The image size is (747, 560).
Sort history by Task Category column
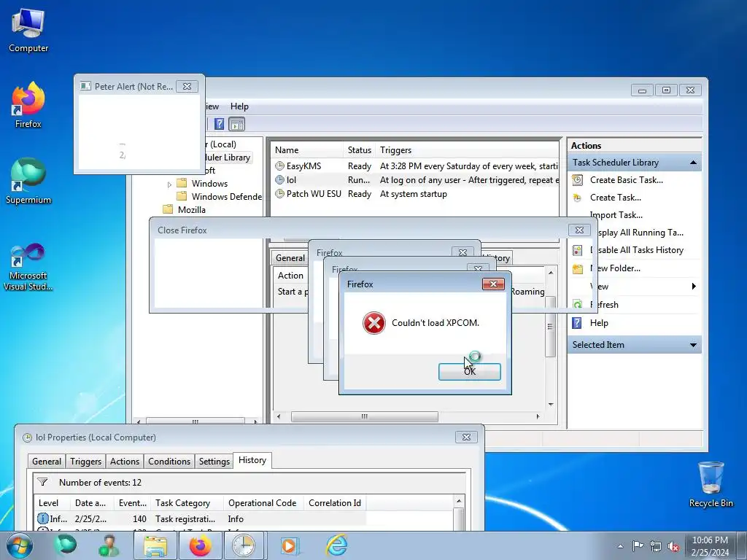(x=187, y=503)
